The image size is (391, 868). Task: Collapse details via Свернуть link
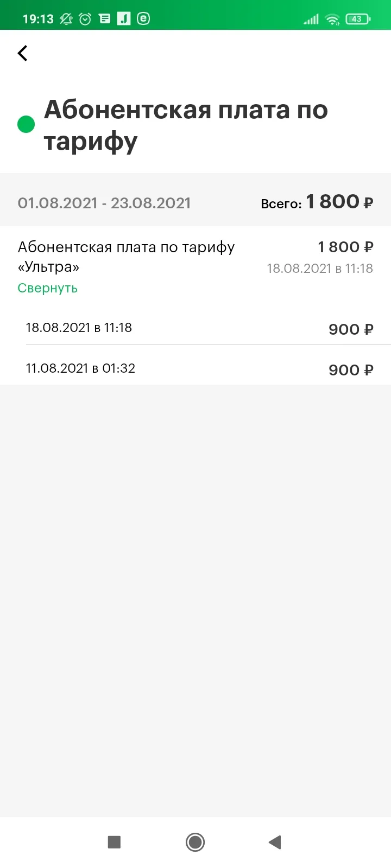(x=48, y=288)
